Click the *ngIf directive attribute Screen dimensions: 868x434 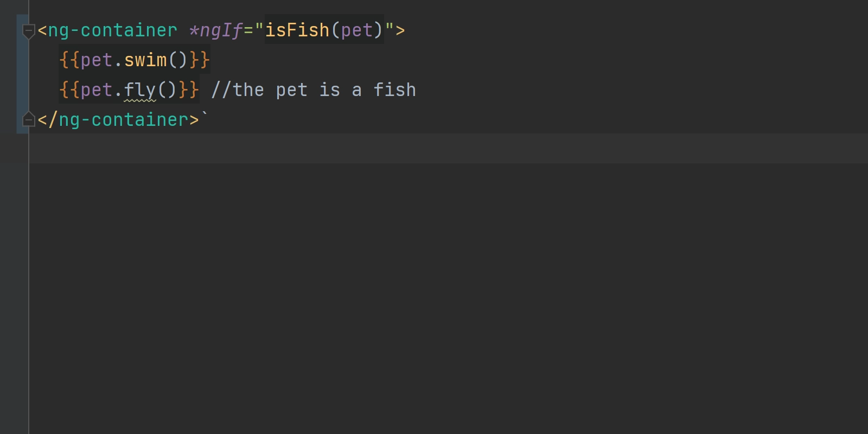pos(215,30)
